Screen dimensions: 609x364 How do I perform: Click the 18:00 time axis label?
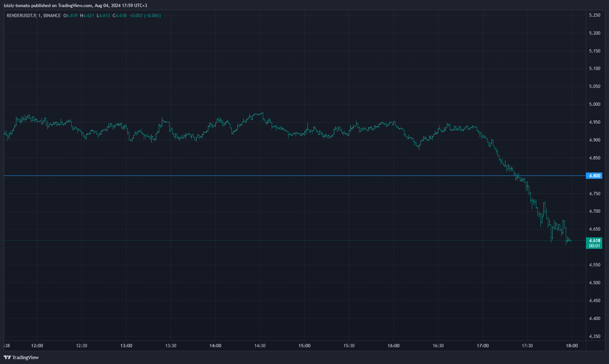[572, 346]
